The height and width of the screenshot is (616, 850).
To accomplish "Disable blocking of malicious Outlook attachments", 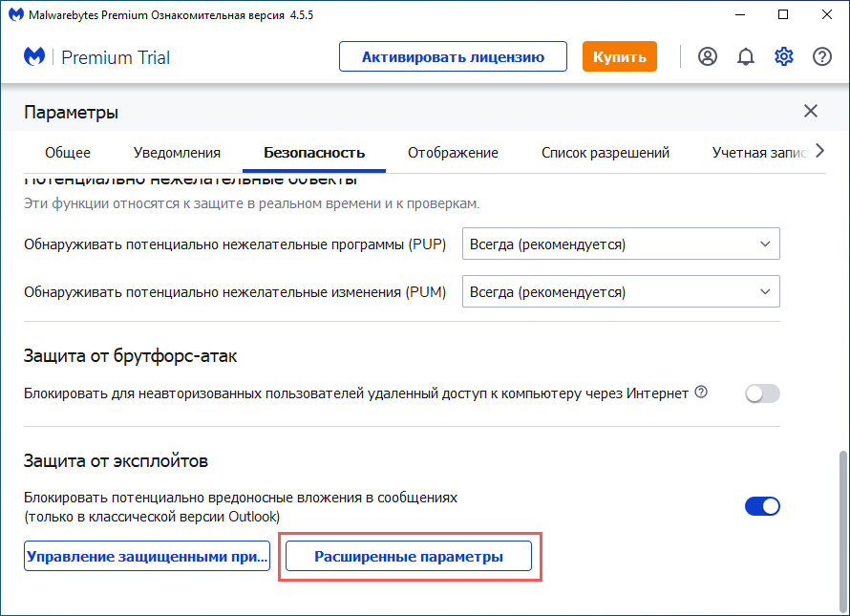I will tap(762, 506).
